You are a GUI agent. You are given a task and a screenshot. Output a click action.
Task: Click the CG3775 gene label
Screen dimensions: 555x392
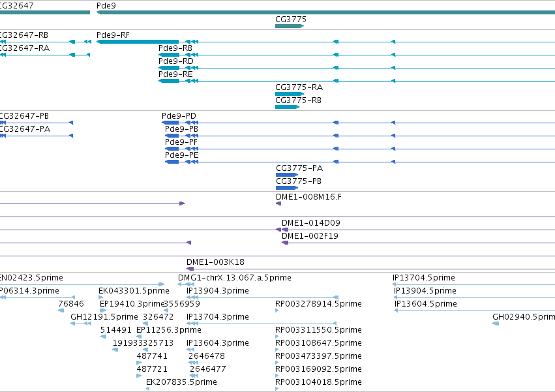pyautogui.click(x=291, y=19)
